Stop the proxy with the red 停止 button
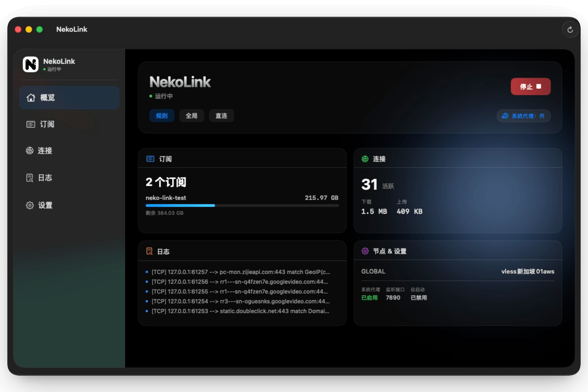Image resolution: width=588 pixels, height=392 pixels. (x=530, y=87)
